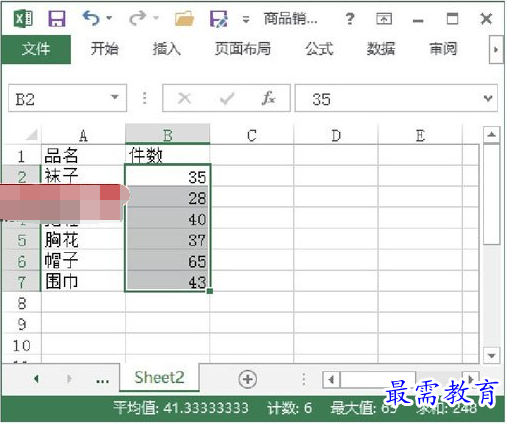This screenshot has height=424, width=507.
Task: Click the 件数 header cell
Action: click(168, 155)
